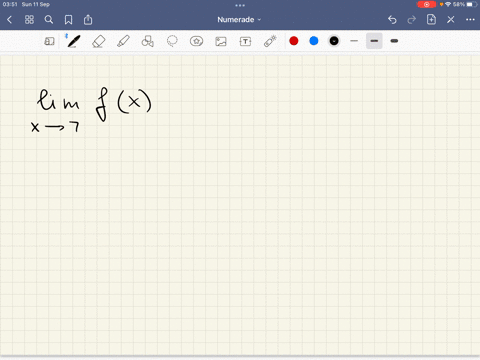This screenshot has width=480, height=360.
Task: Select the Image insert tool
Action: click(x=221, y=41)
